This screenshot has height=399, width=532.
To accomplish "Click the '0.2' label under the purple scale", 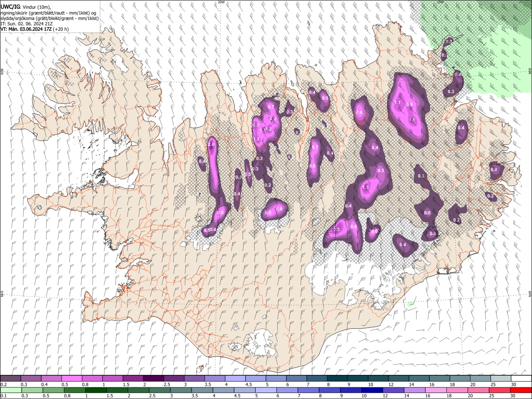I will point(4,384).
